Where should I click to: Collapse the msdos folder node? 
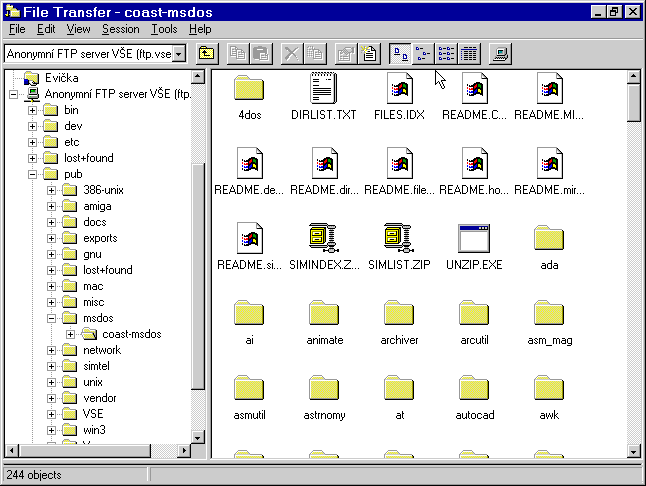(x=51, y=318)
